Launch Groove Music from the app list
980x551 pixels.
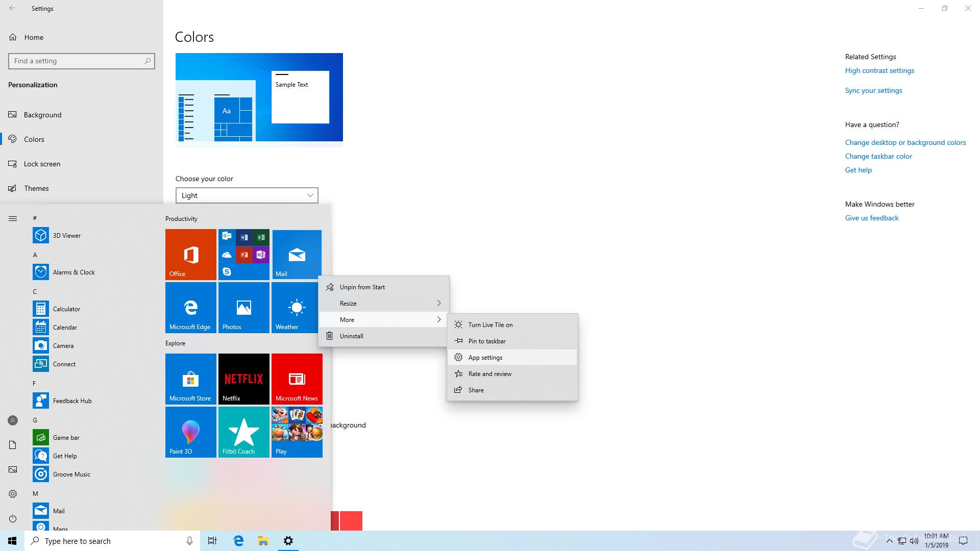(92, 474)
